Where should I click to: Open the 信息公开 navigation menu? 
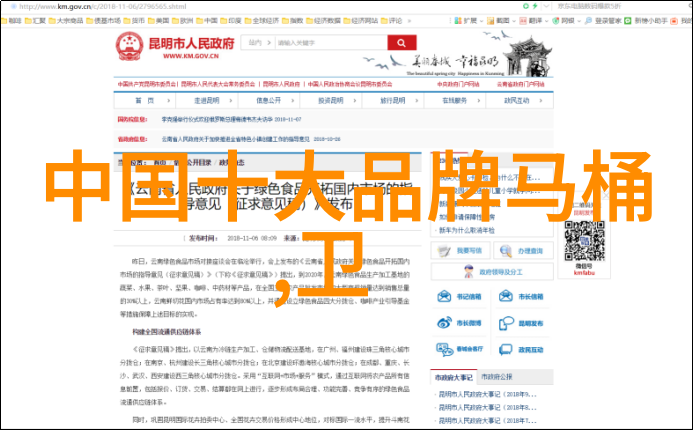[269, 100]
